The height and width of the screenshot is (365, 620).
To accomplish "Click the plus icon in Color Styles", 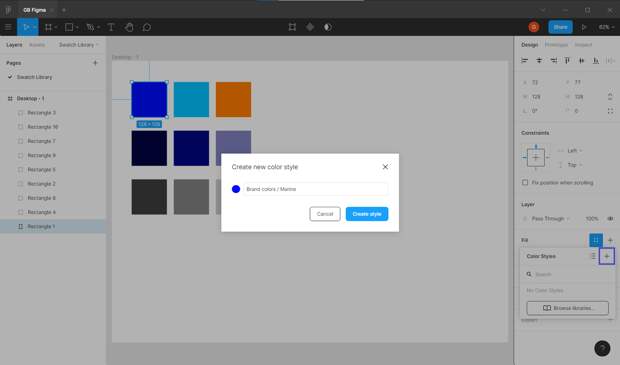I will pos(607,256).
